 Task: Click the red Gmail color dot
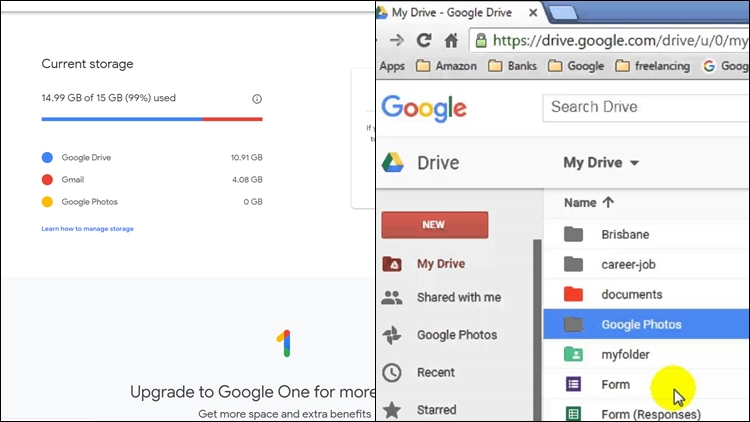coord(47,179)
